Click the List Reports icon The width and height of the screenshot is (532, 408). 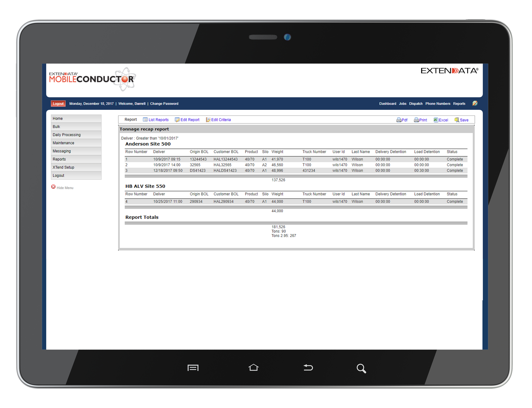click(x=145, y=120)
